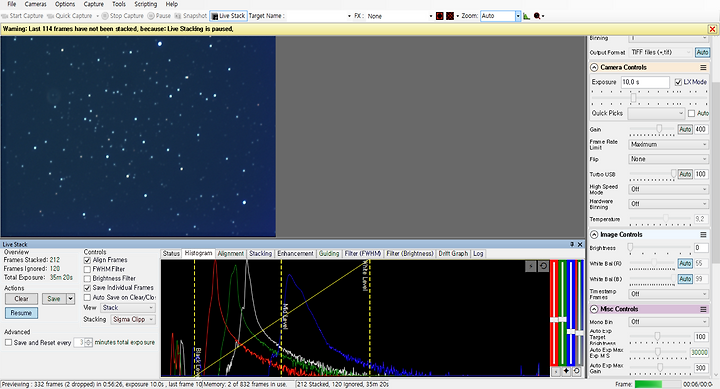The width and height of the screenshot is (720, 389).
Task: Click the reset stretch icon in histogram
Action: click(x=543, y=266)
